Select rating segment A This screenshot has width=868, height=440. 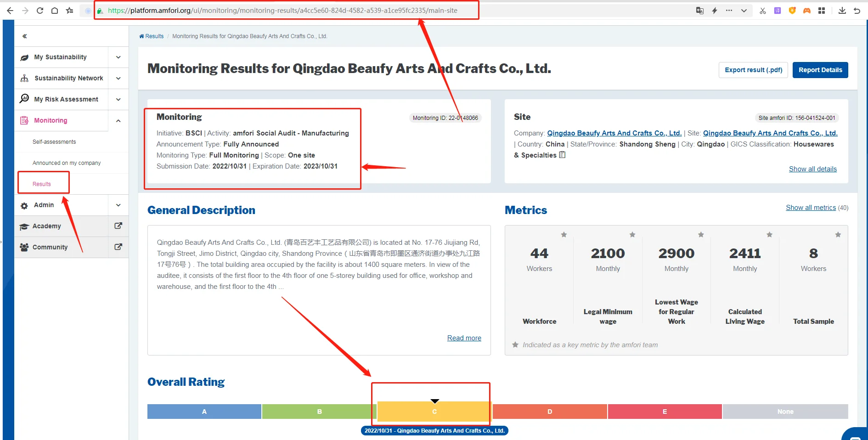(x=204, y=412)
